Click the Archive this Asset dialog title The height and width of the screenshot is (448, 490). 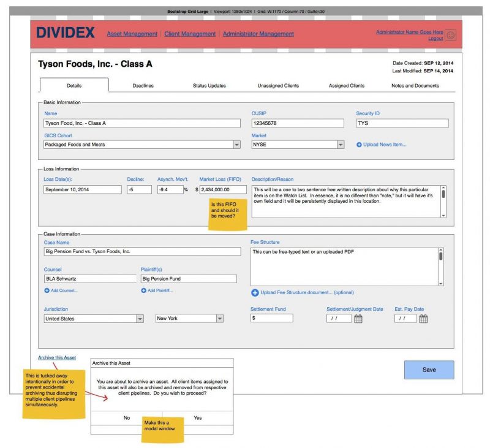pos(111,363)
